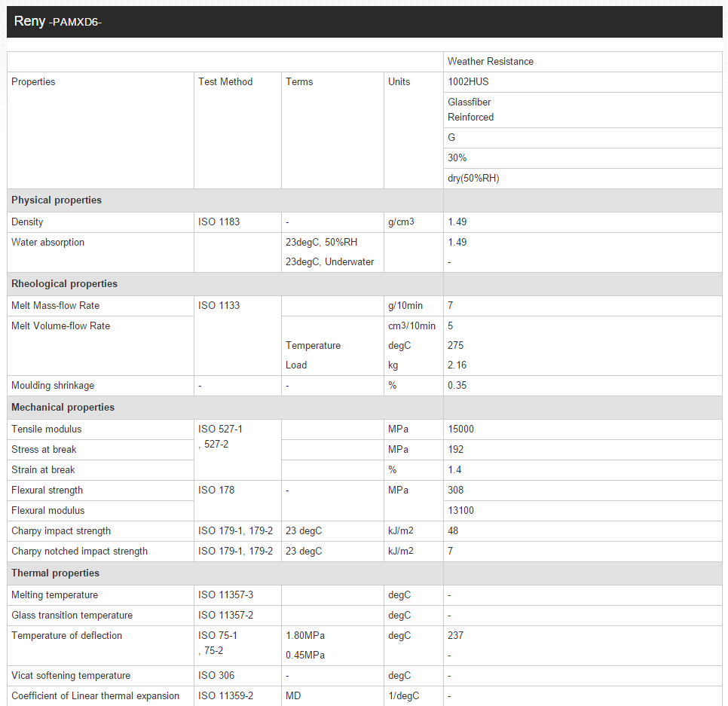Click the Test Method column header
728x706 pixels.
point(237,130)
